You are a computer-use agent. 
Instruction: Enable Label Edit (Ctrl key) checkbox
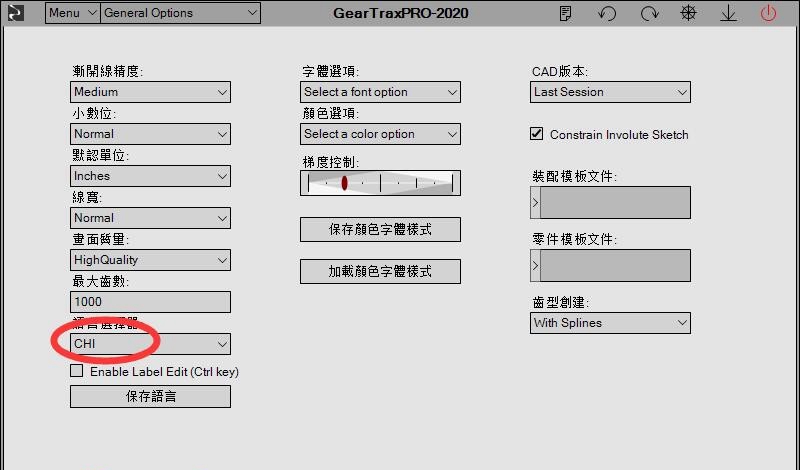[77, 371]
